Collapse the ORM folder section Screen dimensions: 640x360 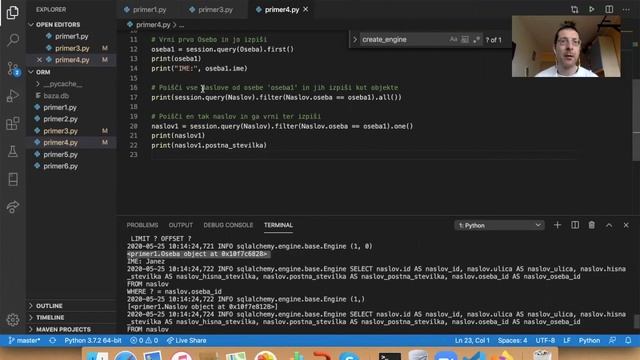click(31, 72)
